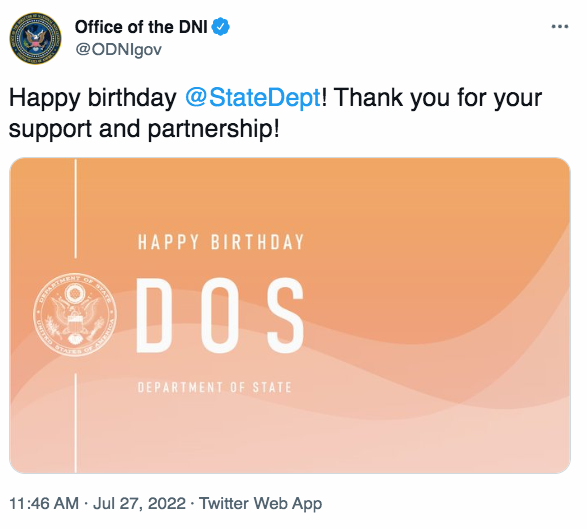Click the @ODNIgov handle
The width and height of the screenshot is (587, 529).
(x=119, y=49)
